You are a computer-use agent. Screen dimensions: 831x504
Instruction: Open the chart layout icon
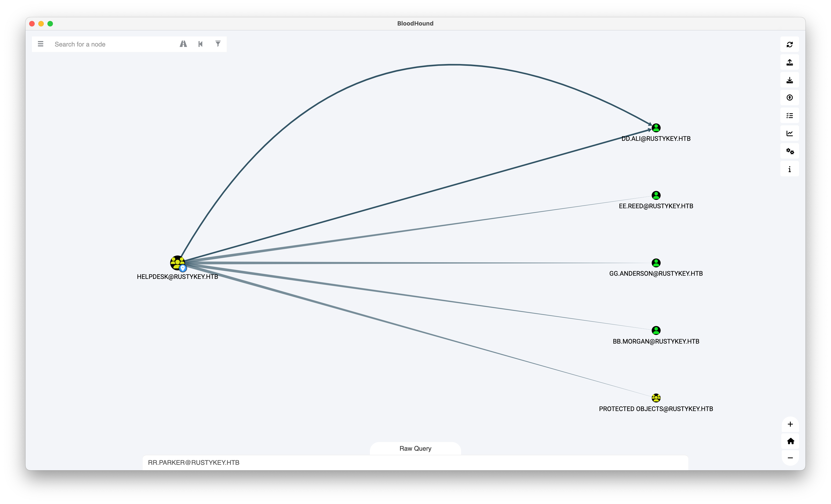pos(789,134)
